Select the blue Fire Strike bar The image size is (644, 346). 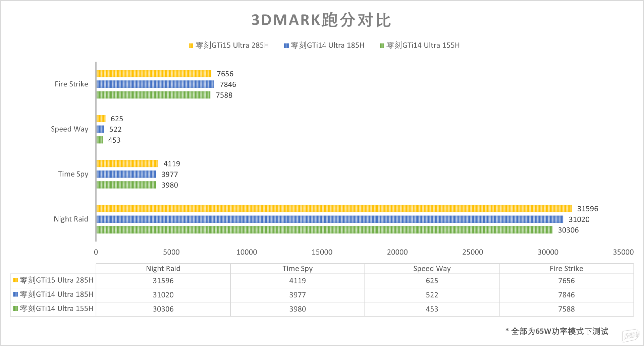pos(155,84)
